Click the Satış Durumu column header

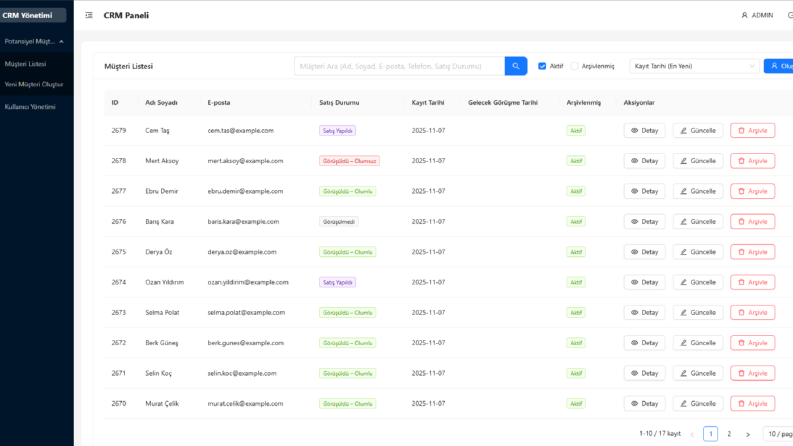[339, 103]
